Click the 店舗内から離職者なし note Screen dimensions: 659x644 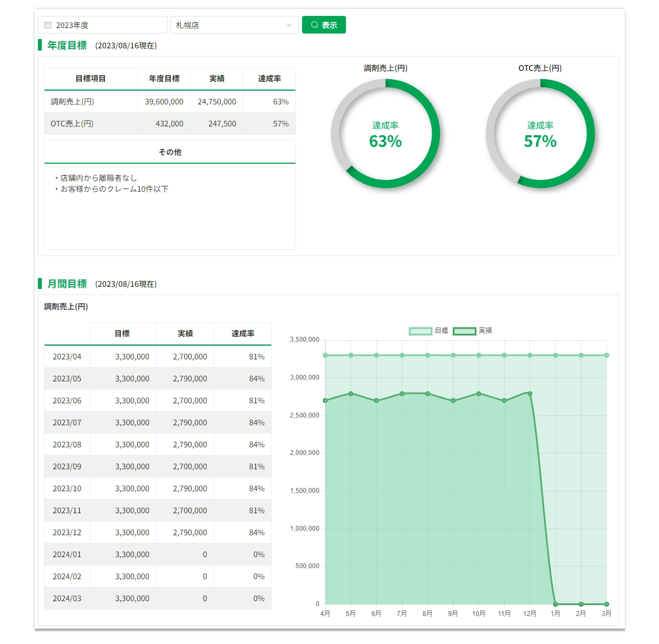tap(95, 178)
